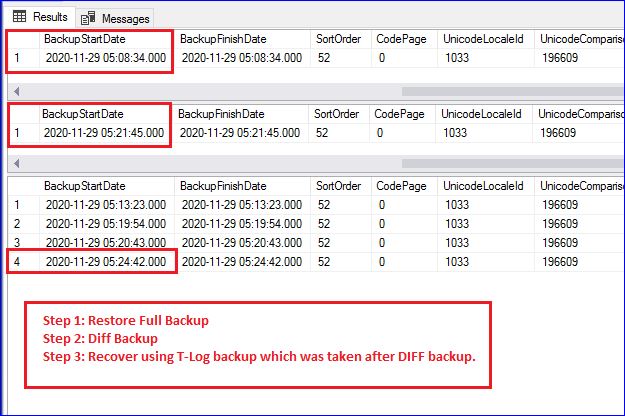
Task: Select the cell with 2020-11-29 05:08:34.000 start date
Action: coord(105,58)
